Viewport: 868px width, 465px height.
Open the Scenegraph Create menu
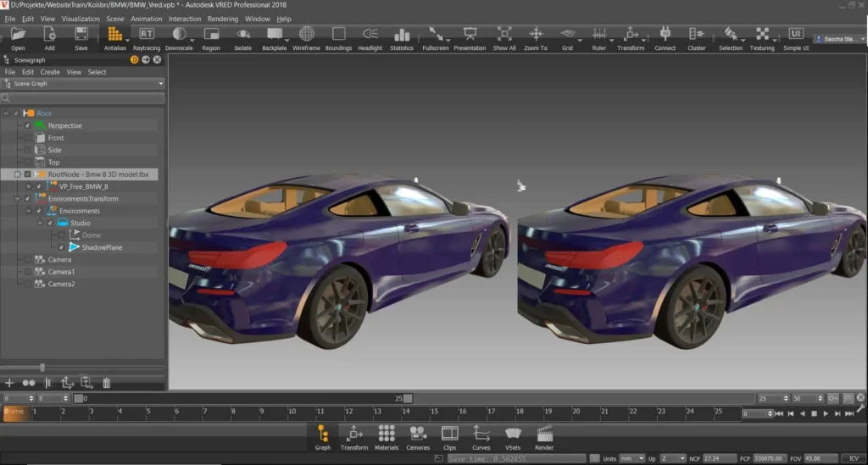[50, 72]
